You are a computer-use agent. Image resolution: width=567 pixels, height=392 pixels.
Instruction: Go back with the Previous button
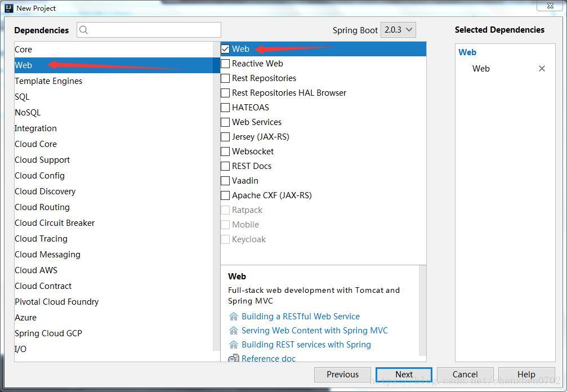coord(342,375)
